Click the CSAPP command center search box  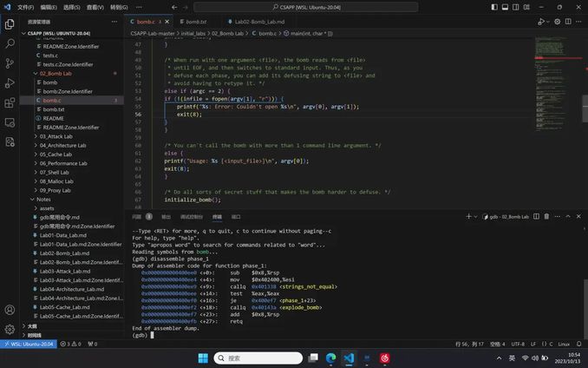pyautogui.click(x=306, y=7)
